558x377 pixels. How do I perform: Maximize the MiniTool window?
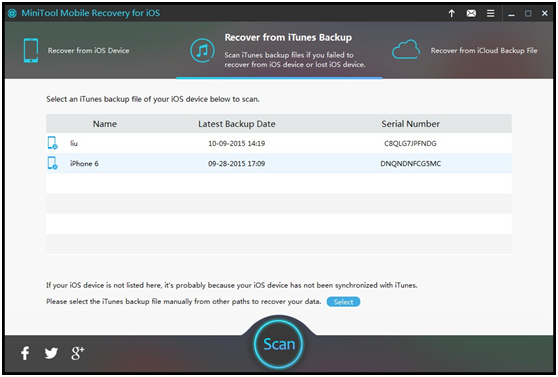click(528, 14)
